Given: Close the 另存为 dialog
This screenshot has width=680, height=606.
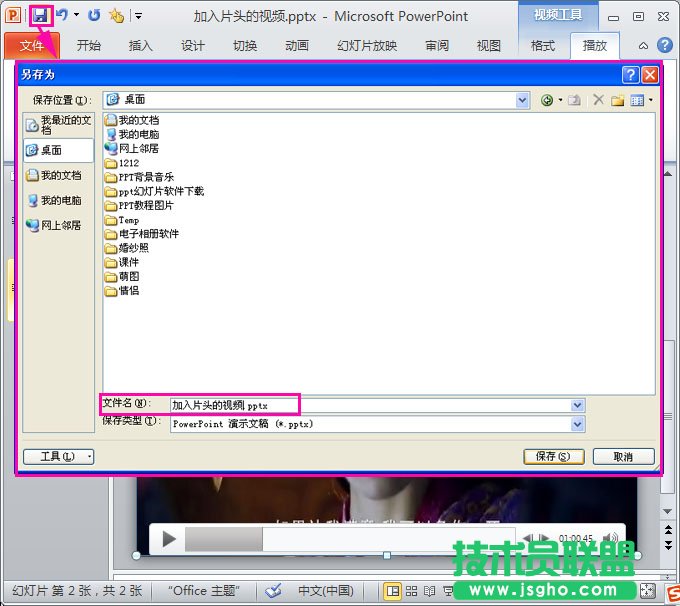Looking at the screenshot, I should [650, 75].
